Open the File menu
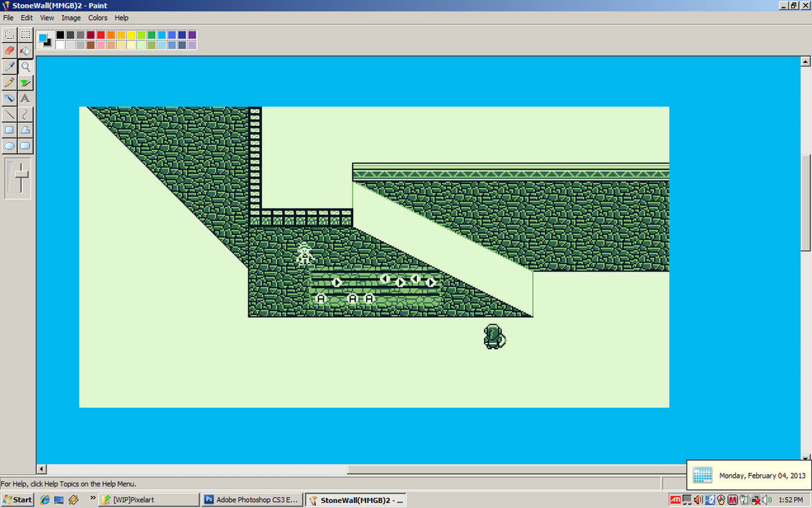This screenshot has width=812, height=508. 9,18
